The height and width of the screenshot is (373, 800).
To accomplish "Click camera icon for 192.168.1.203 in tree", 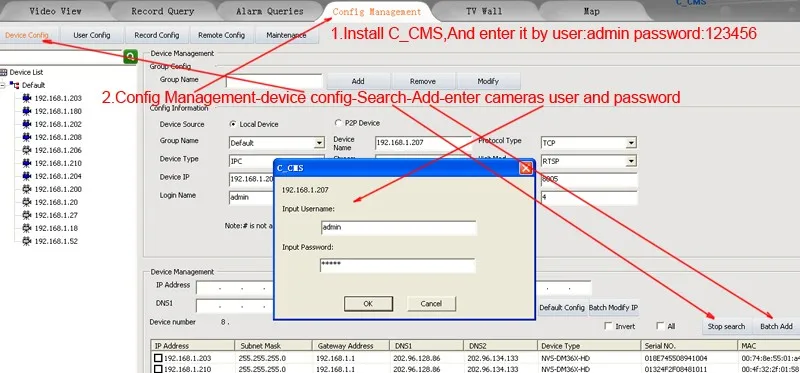I will point(27,98).
